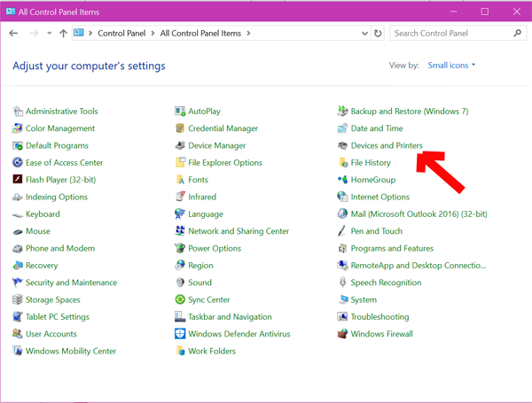The height and width of the screenshot is (403, 532).
Task: Open Sound settings
Action: pyautogui.click(x=199, y=283)
